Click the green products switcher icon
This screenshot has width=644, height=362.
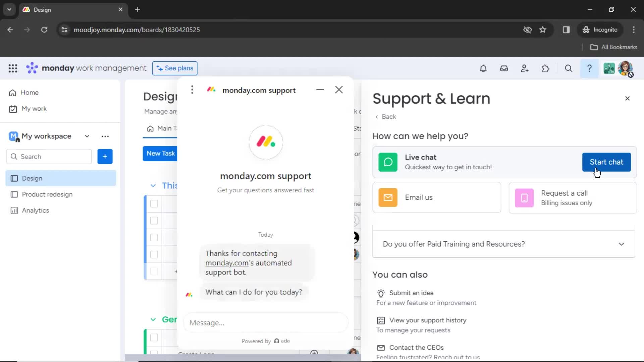[609, 68]
